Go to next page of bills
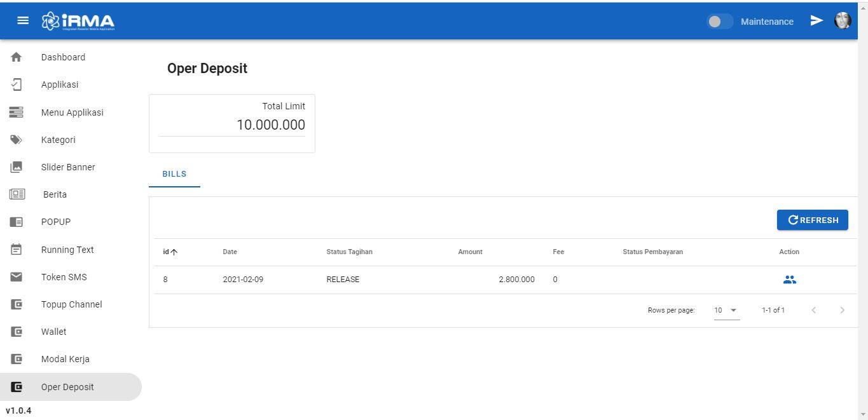868x420 pixels. point(843,310)
